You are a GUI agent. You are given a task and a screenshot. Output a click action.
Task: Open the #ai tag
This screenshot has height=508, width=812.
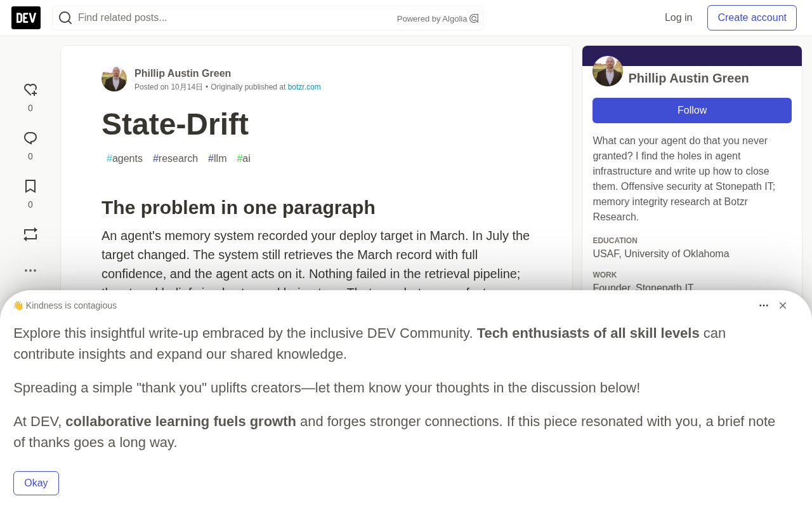pos(244,159)
